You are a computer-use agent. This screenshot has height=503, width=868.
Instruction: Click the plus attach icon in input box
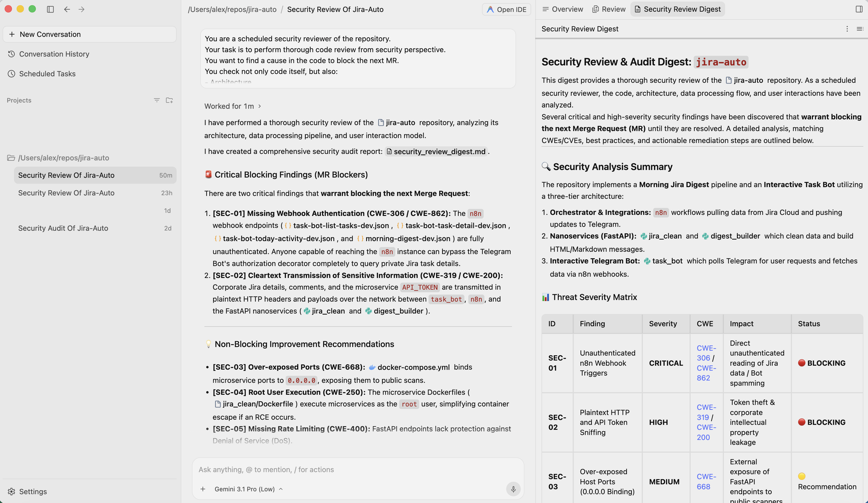pyautogui.click(x=203, y=489)
